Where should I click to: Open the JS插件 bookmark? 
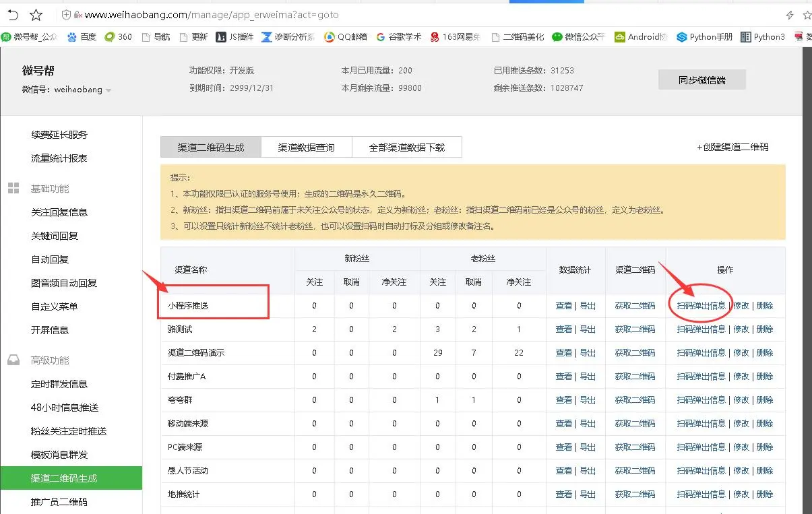(235, 37)
